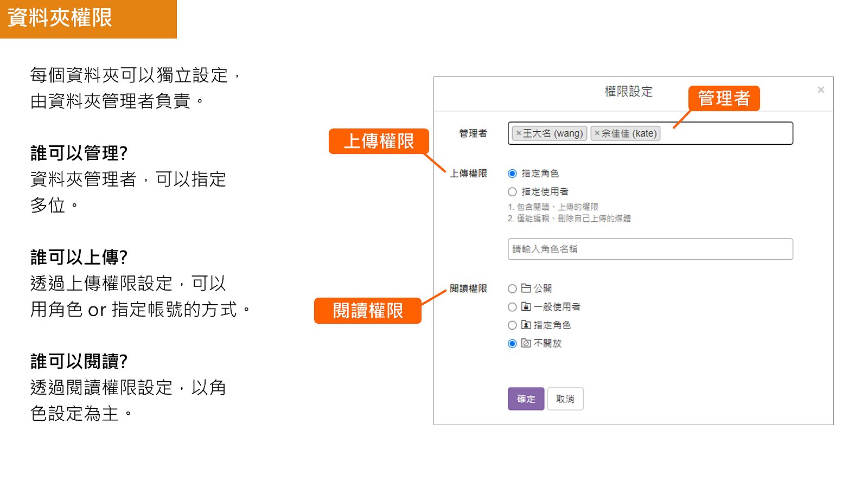Click inside the 管理者 tag input box
The width and height of the screenshot is (868, 488).
(727, 133)
